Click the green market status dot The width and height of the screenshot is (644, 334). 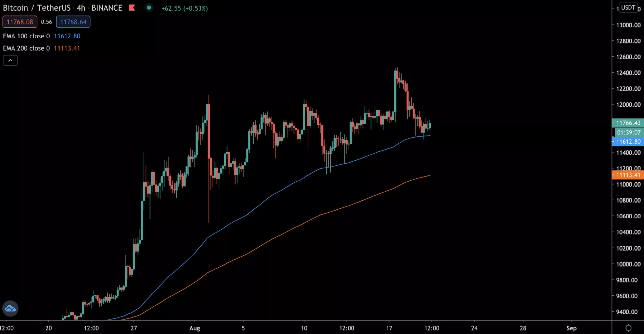coord(149,8)
